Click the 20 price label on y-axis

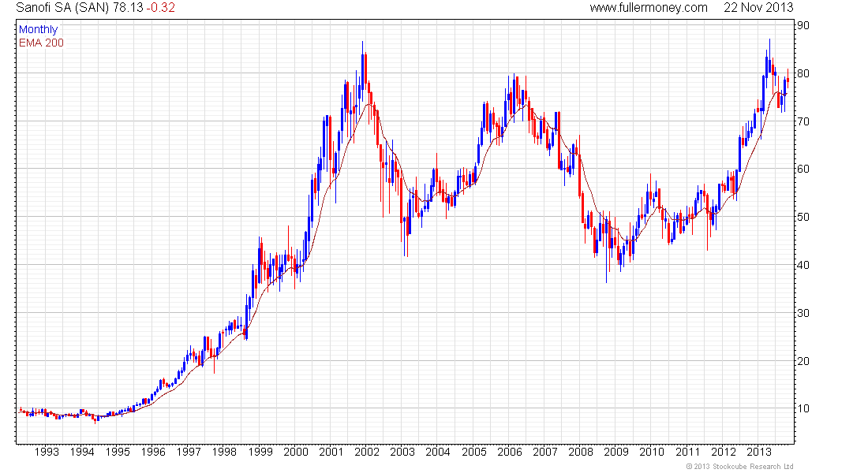[x=803, y=361]
